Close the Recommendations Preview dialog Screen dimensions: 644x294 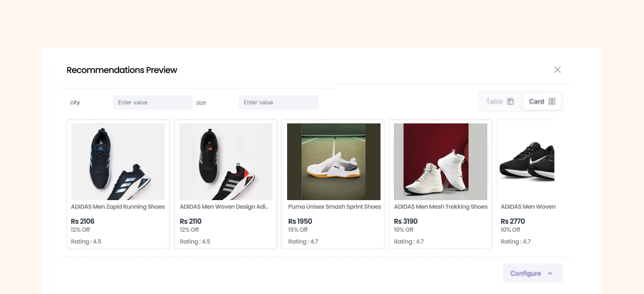[557, 70]
